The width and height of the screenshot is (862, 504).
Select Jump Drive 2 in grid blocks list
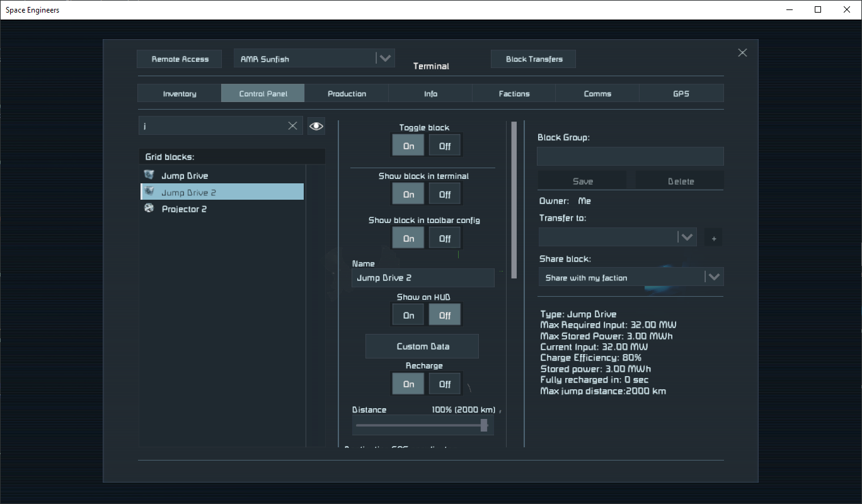point(222,192)
